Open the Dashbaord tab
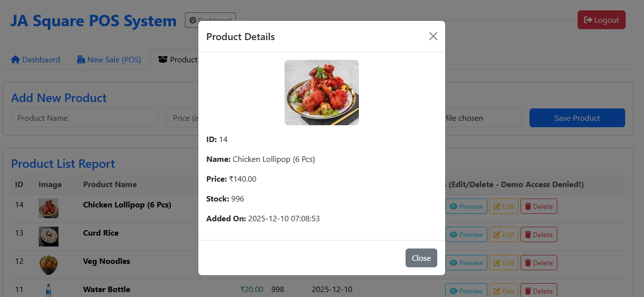 pyautogui.click(x=36, y=59)
